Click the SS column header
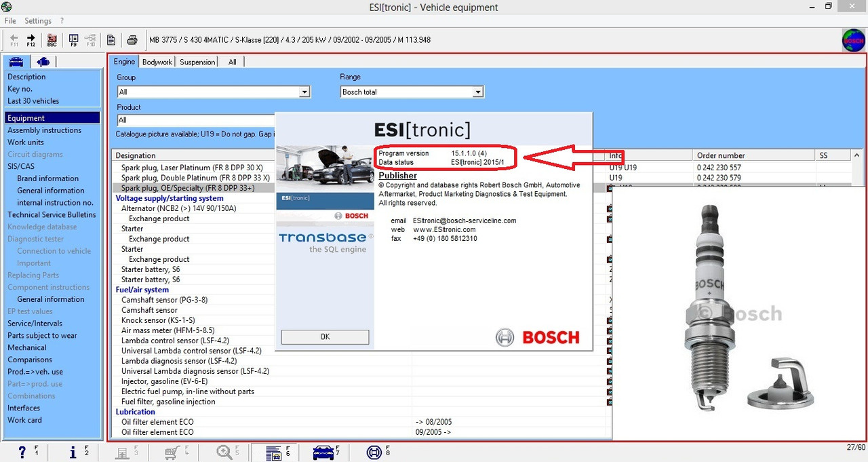Image resolution: width=868 pixels, height=462 pixels. coord(833,155)
